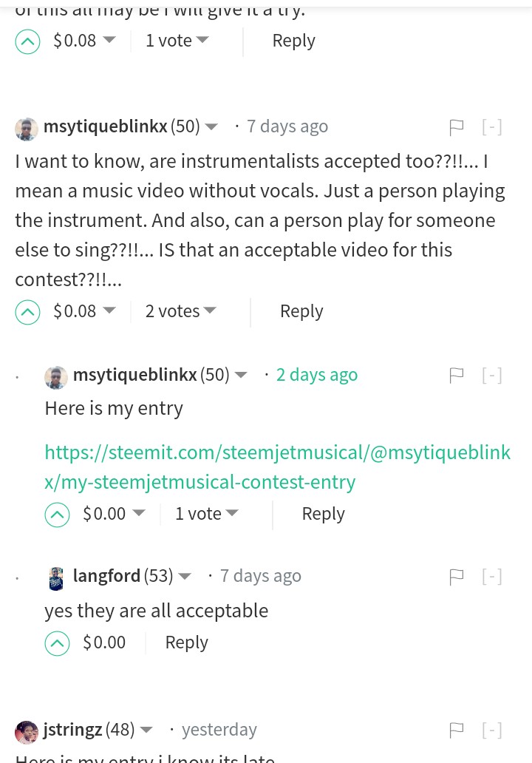Collapse langford's comment
Image resolution: width=532 pixels, height=763 pixels.
click(x=492, y=577)
